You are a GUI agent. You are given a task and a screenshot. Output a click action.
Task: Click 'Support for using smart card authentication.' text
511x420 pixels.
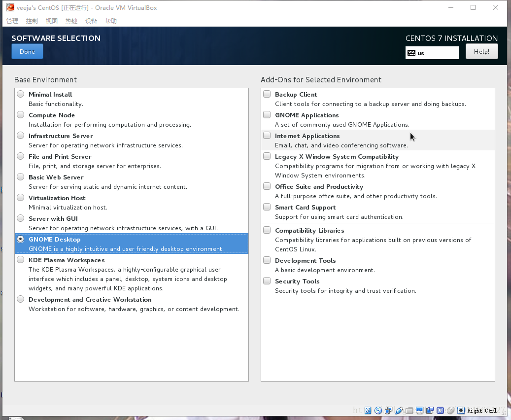point(339,217)
